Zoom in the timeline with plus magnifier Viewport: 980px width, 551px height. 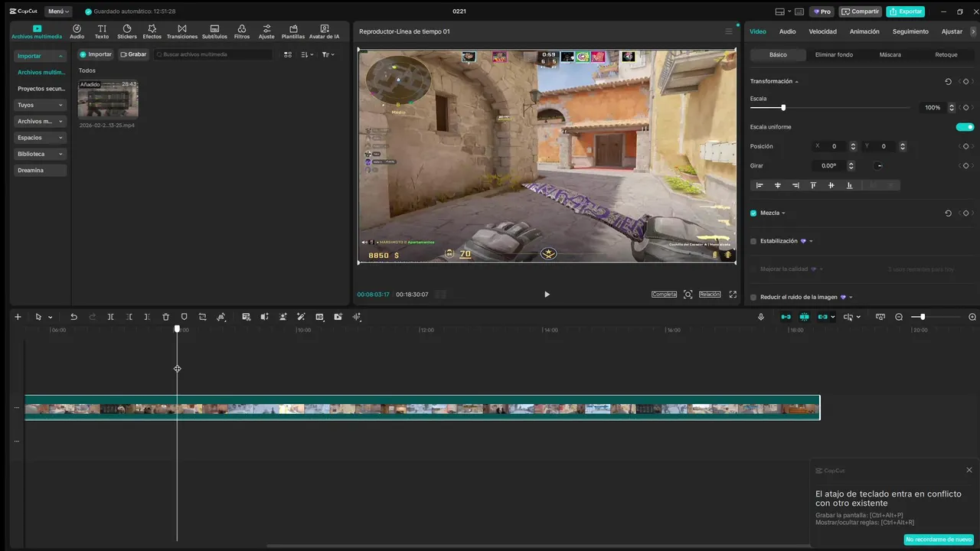(x=972, y=317)
